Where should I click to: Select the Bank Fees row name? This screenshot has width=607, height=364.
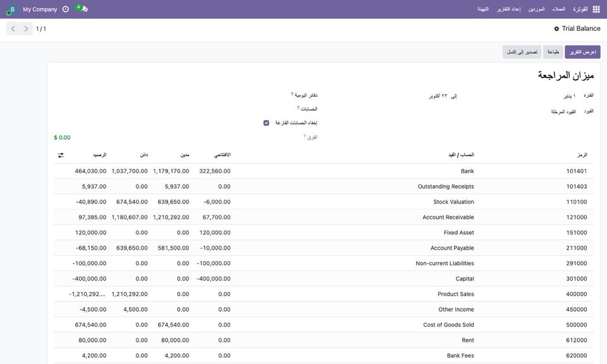(460, 356)
